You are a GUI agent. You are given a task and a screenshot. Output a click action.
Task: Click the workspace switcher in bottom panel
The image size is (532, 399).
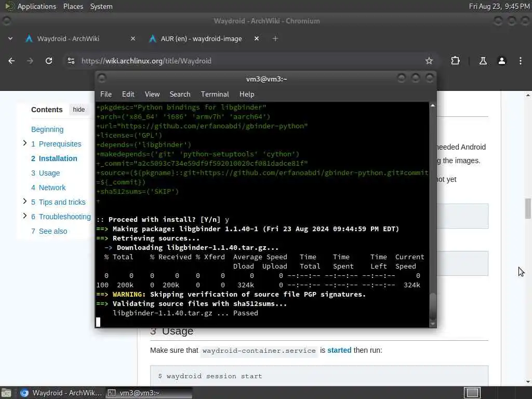(472, 393)
